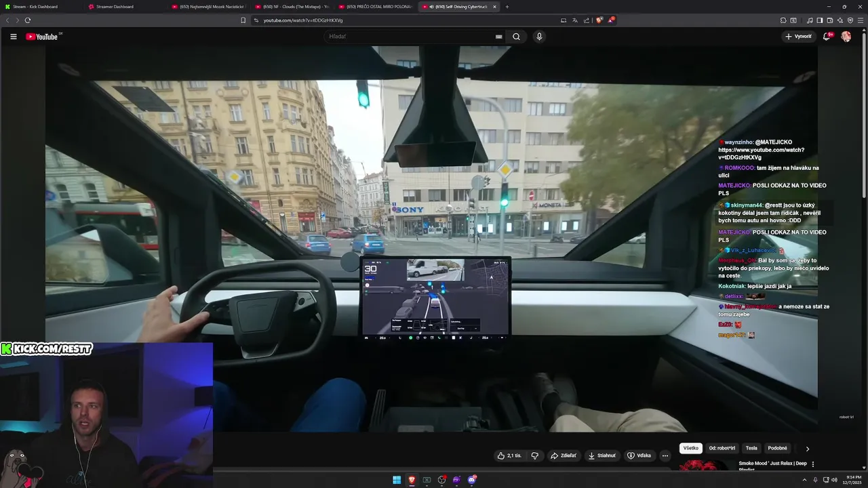Open the YouTube hamburger guide menu
Image resolution: width=868 pixels, height=488 pixels.
tap(14, 37)
